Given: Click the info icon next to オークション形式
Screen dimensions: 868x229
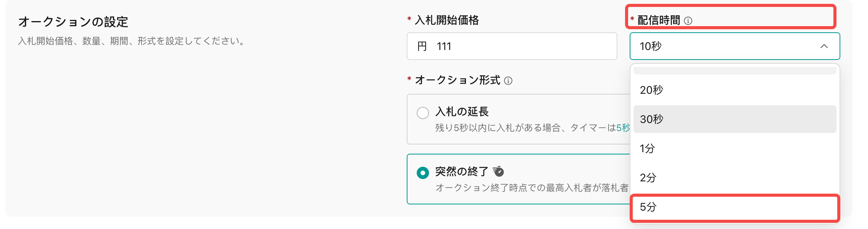Looking at the screenshot, I should tap(508, 81).
